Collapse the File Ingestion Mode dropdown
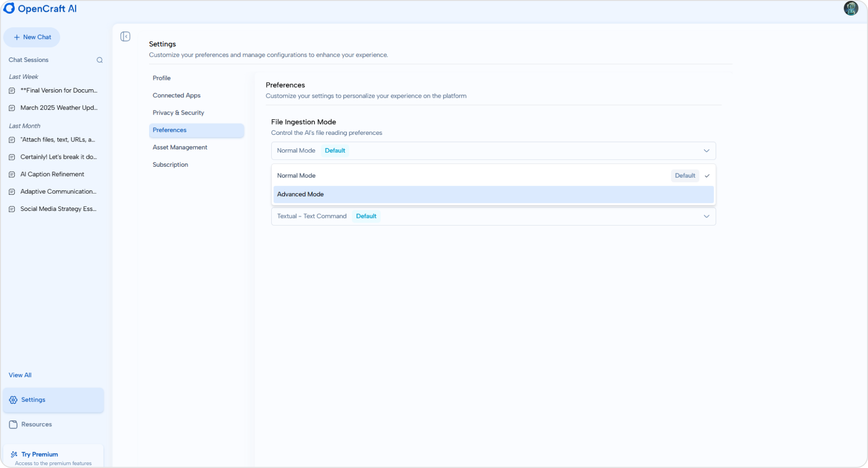 click(x=706, y=151)
